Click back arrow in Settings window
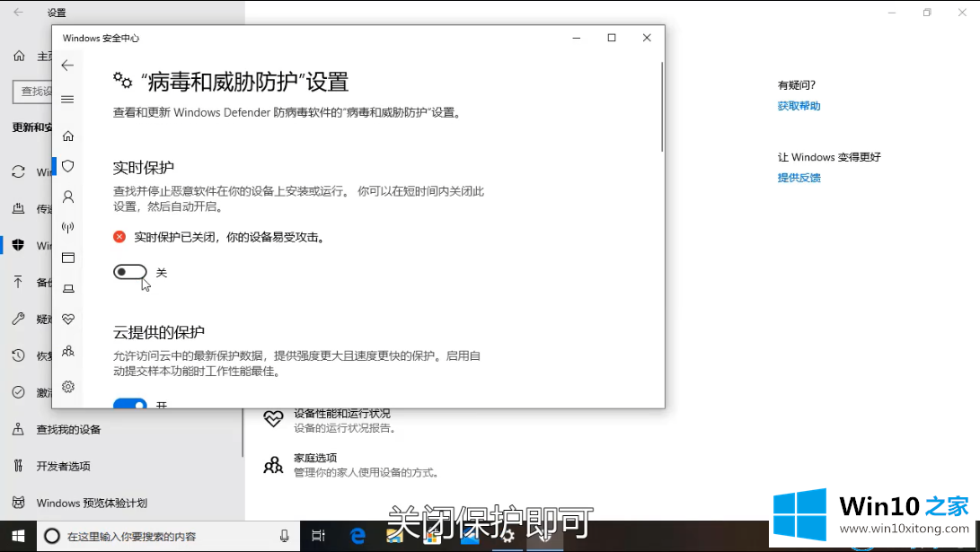This screenshot has width=980, height=552. click(x=19, y=12)
